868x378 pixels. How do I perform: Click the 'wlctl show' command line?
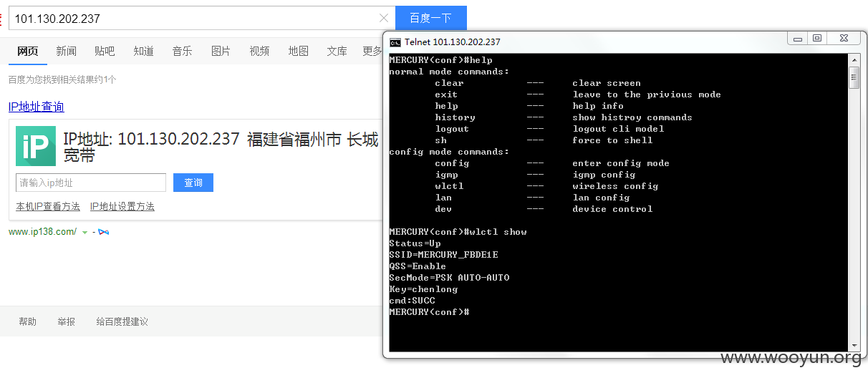pyautogui.click(x=458, y=232)
